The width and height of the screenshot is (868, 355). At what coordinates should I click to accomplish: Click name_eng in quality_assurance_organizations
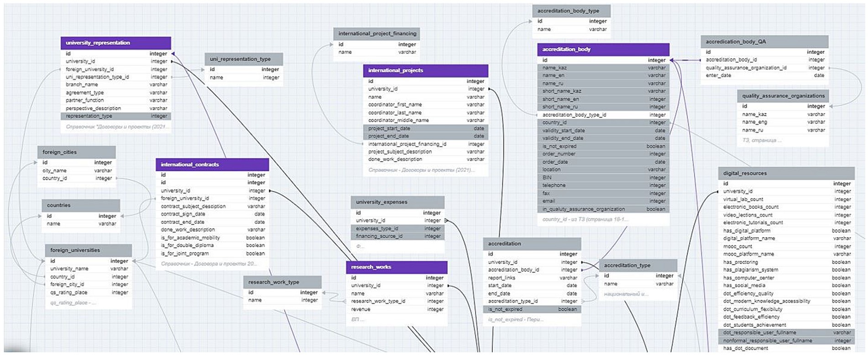783,122
